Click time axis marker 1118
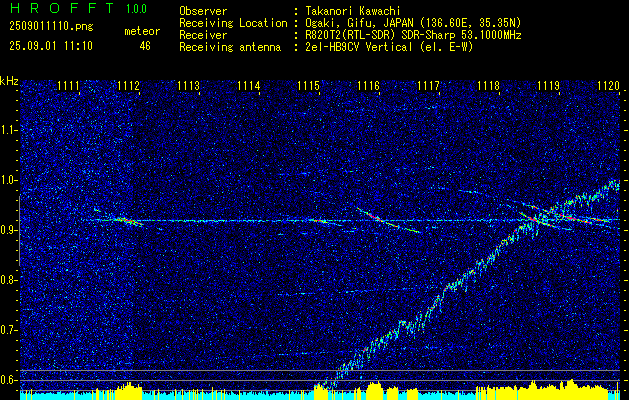The image size is (629, 400). [488, 85]
